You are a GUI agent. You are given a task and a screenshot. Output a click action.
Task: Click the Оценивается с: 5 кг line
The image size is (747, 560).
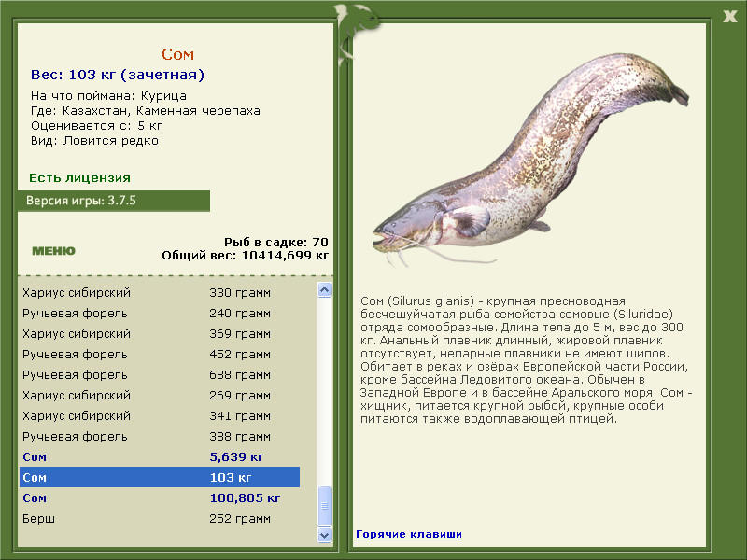point(97,126)
